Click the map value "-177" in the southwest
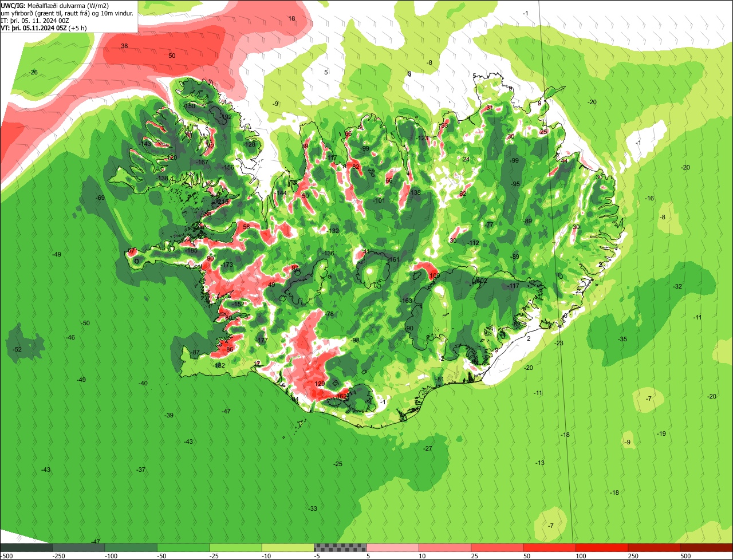 (x=261, y=341)
